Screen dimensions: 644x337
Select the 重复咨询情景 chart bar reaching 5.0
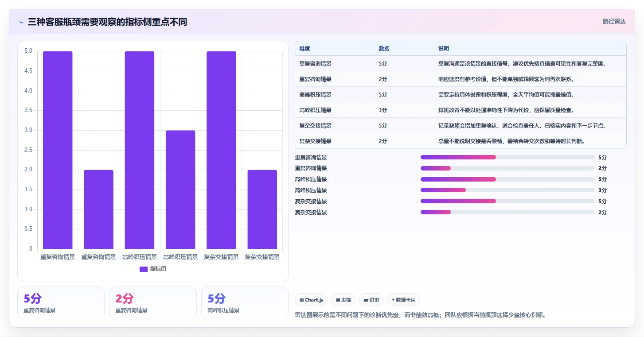click(58, 150)
